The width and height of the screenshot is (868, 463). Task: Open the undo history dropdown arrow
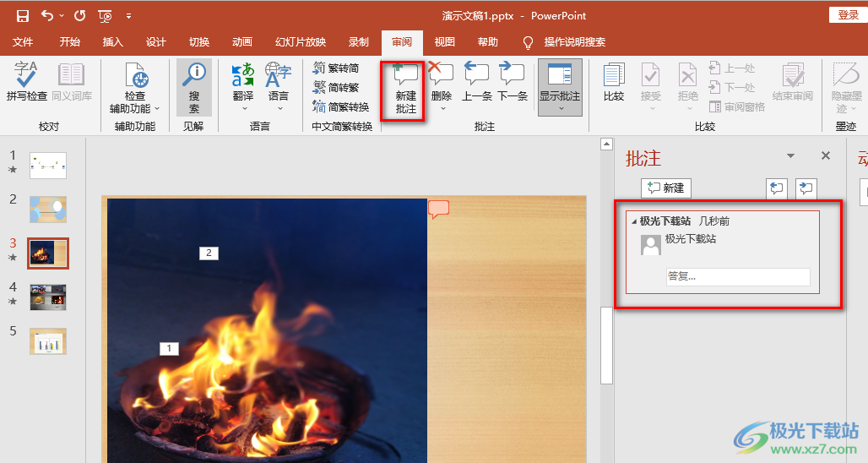tap(62, 16)
